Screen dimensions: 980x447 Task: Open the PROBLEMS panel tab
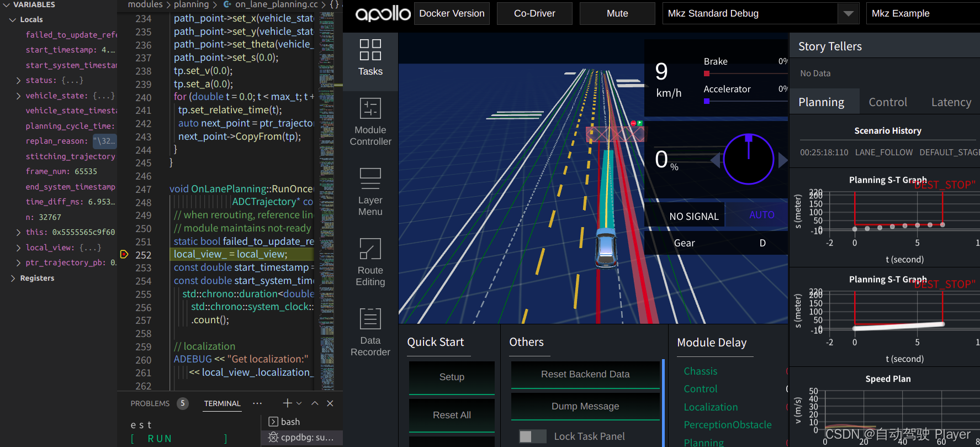click(150, 403)
